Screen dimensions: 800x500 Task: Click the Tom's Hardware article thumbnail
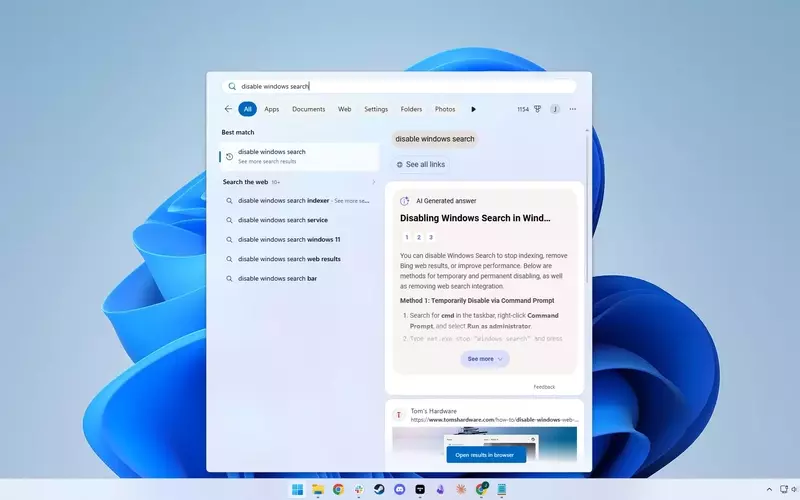(x=484, y=442)
